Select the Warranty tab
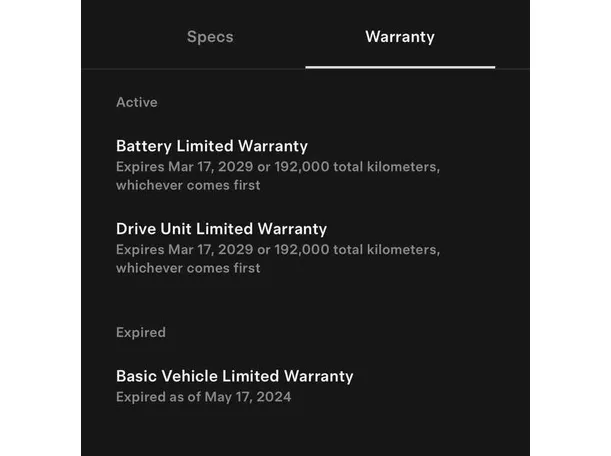 pyautogui.click(x=400, y=37)
